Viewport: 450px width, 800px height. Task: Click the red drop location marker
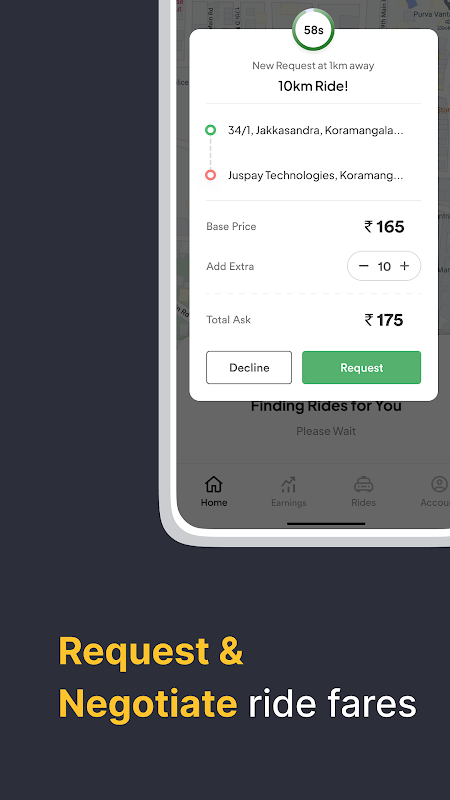(x=210, y=175)
